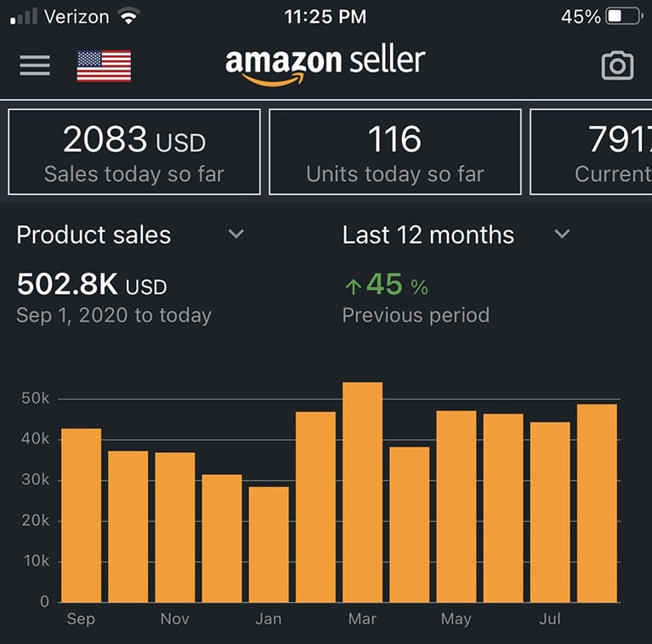Image resolution: width=652 pixels, height=644 pixels.
Task: Select the September sales bar
Action: click(x=81, y=515)
